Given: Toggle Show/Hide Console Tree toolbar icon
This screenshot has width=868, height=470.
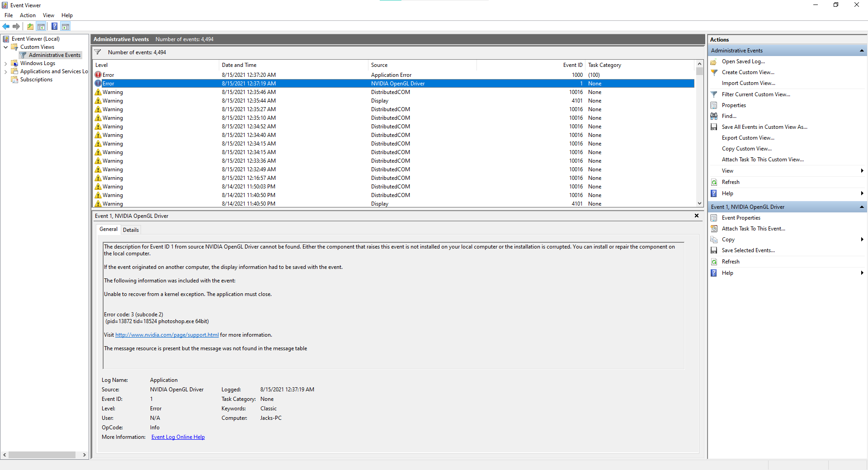Looking at the screenshot, I should (41, 26).
